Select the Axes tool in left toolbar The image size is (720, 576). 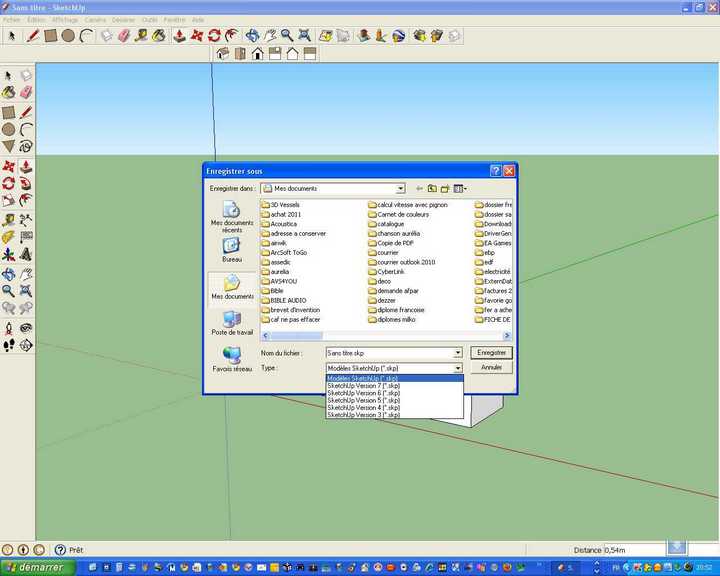coord(8,254)
